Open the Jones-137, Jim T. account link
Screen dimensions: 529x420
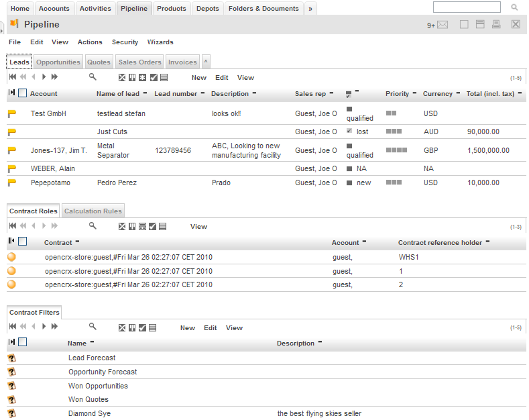tap(59, 150)
